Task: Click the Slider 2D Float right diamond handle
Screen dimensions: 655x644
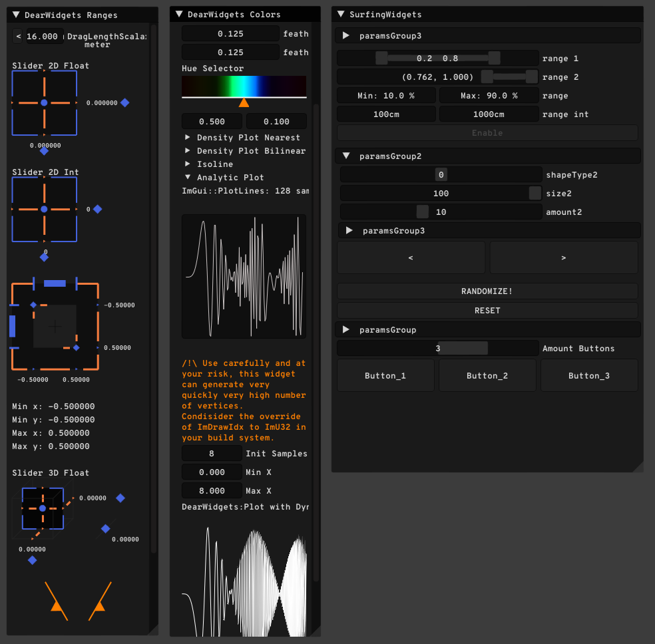Action: 125,102
